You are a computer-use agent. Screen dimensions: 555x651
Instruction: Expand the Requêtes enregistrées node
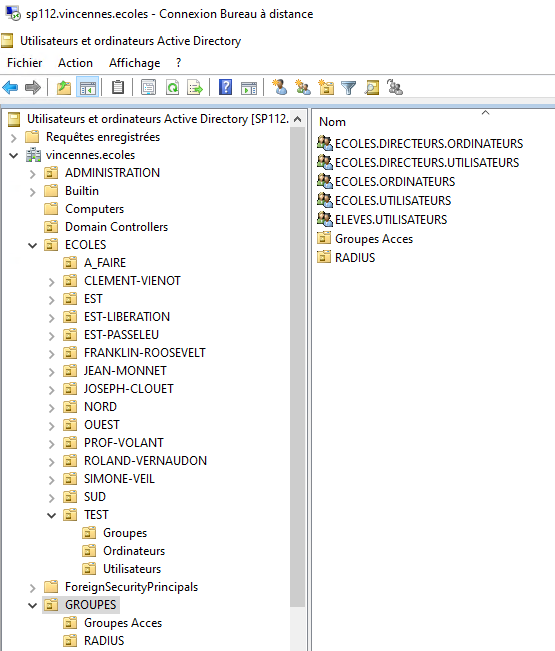point(13,138)
